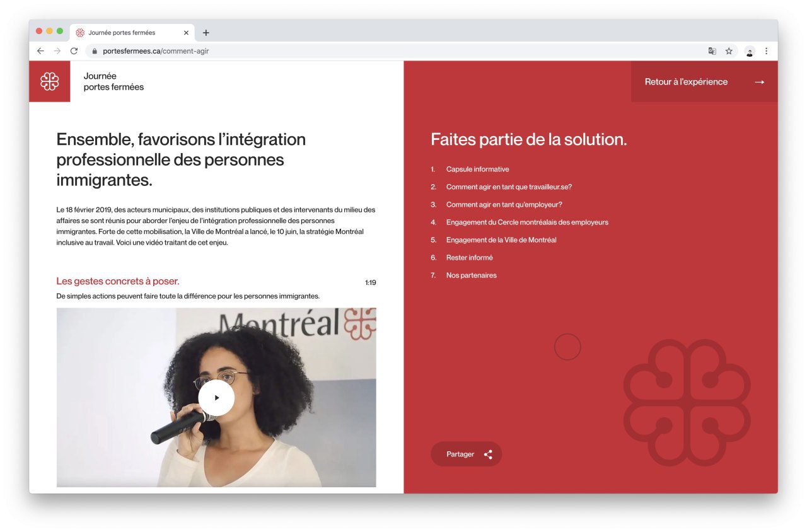Click the padlock site info icon
The image size is (807, 532).
tap(95, 51)
